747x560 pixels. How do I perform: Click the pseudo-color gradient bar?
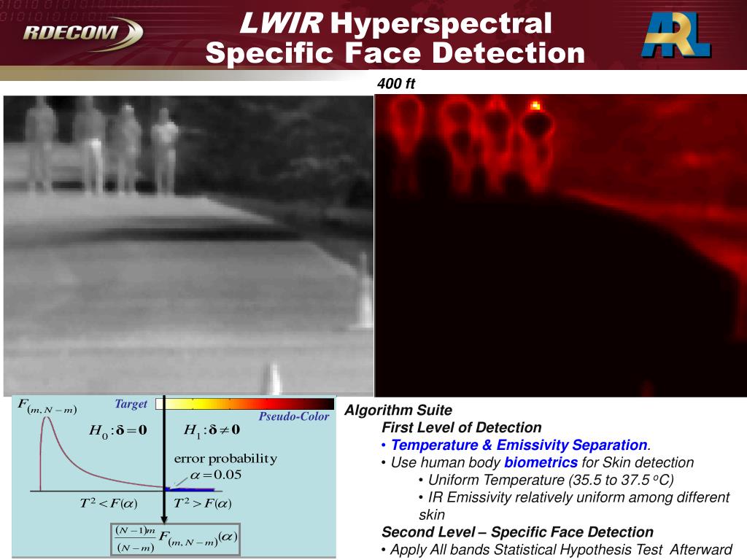(x=245, y=404)
